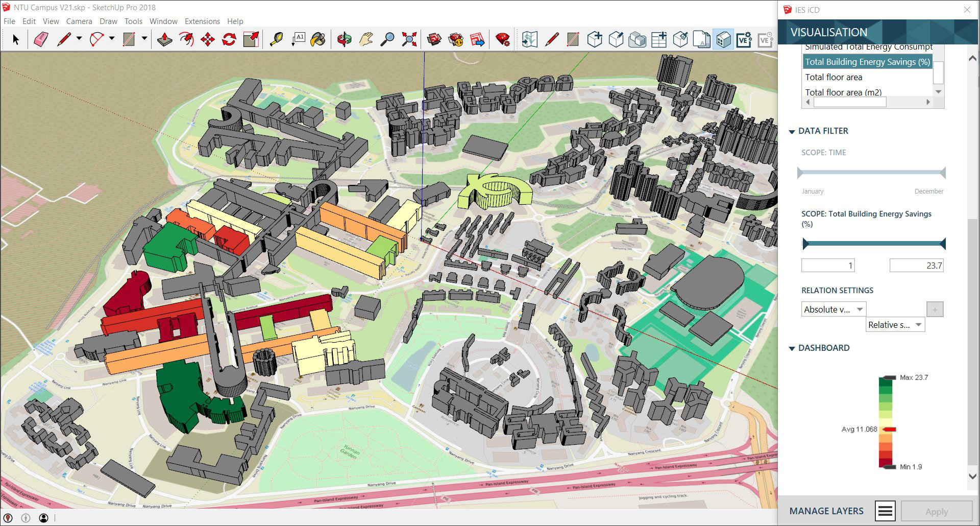Click the sign-in avatar icon in status bar

point(44,518)
